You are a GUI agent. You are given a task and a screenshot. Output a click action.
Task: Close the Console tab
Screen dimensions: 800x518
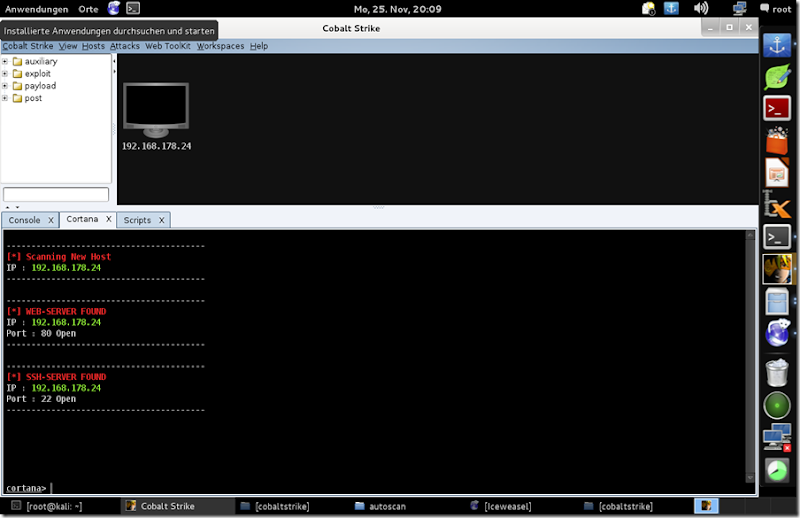pyautogui.click(x=51, y=220)
